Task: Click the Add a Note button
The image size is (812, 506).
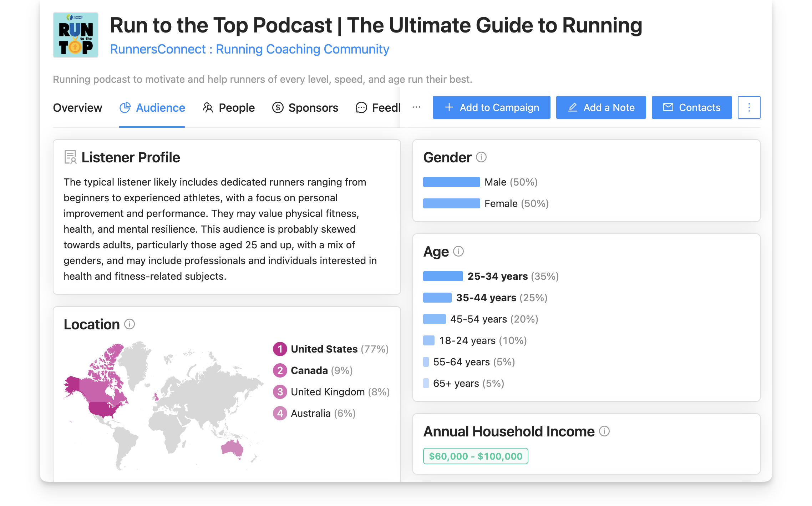Action: click(x=601, y=107)
